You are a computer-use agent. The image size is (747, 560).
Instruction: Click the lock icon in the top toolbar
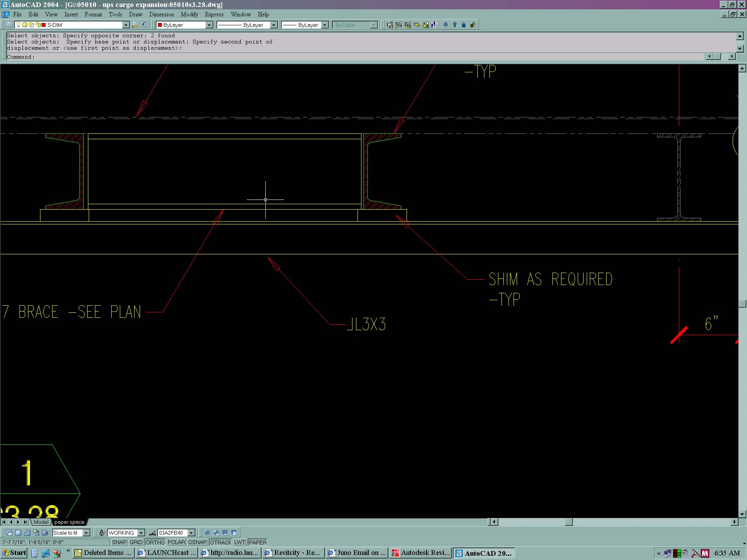(463, 25)
